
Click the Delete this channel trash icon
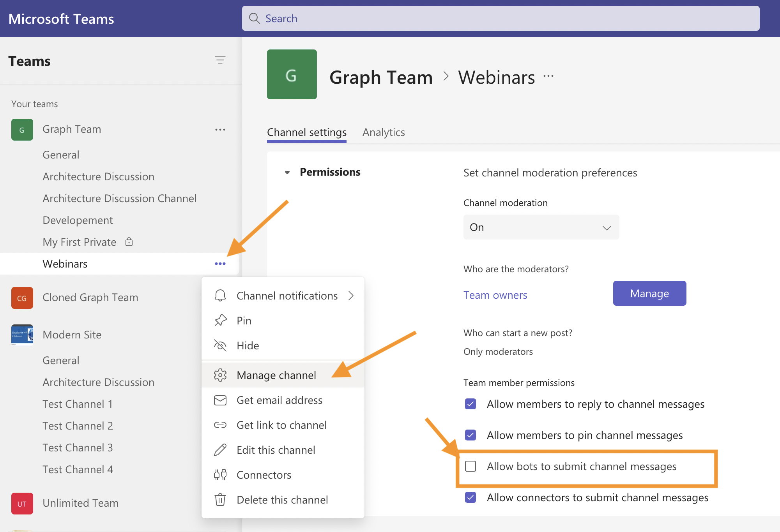pyautogui.click(x=220, y=500)
